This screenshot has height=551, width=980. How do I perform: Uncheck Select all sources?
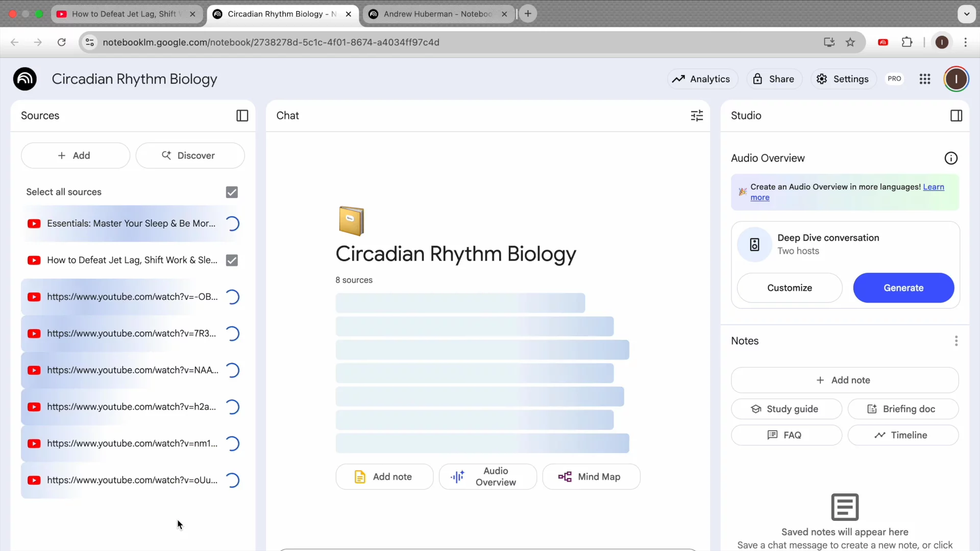click(x=231, y=192)
